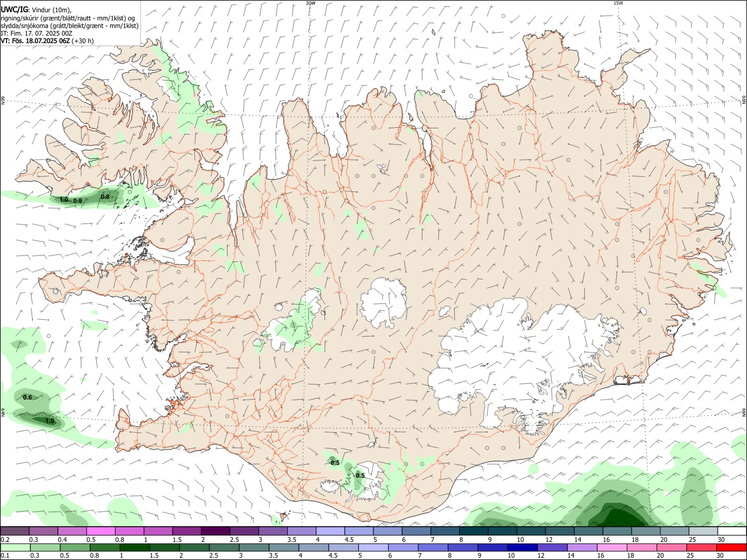Pick the bright red 30 swatch in the rain legend
This screenshot has width=747, height=560.
pos(732,547)
